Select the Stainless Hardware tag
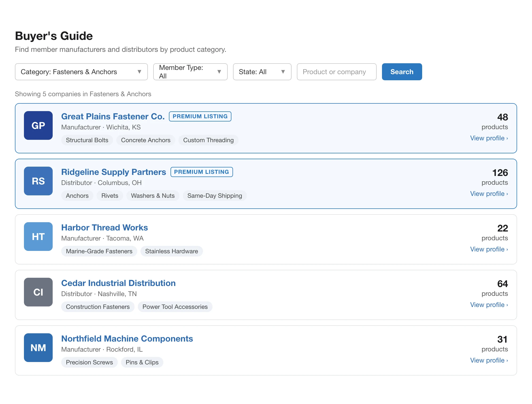532x404 pixels. pyautogui.click(x=172, y=251)
